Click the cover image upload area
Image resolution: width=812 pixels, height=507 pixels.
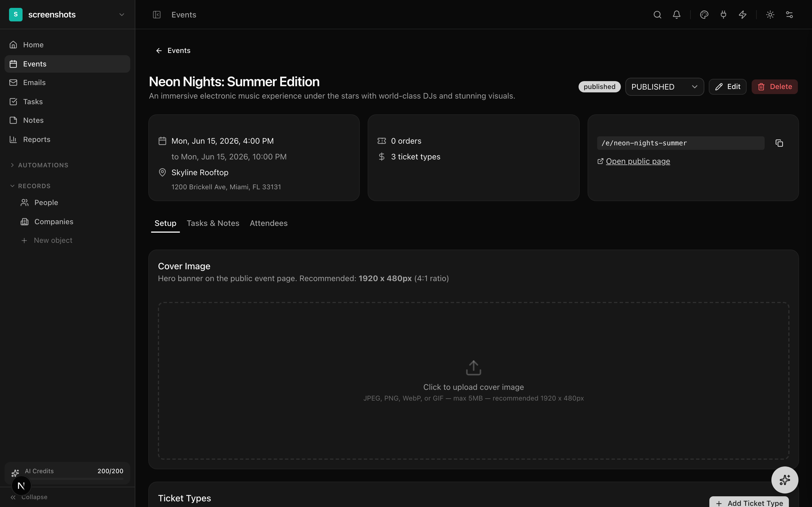point(473,381)
